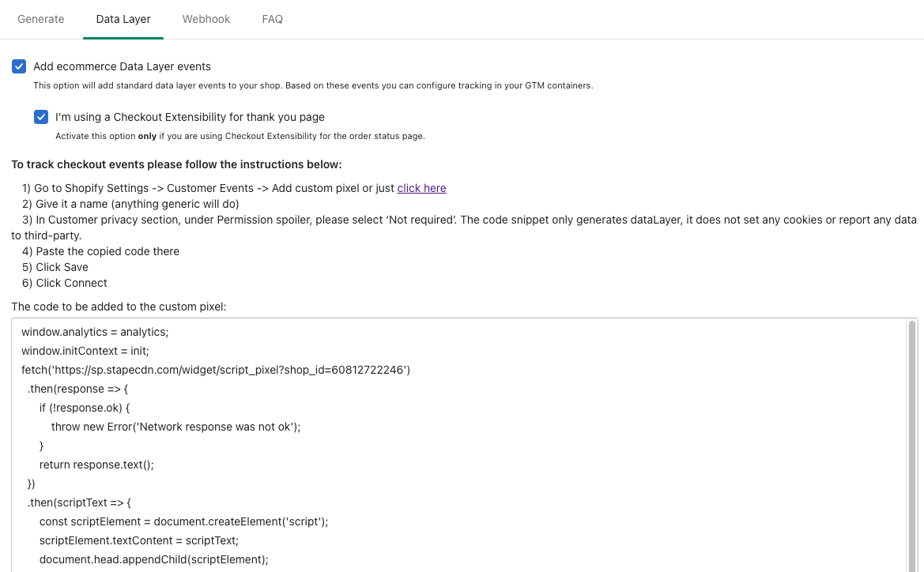The image size is (924, 572).
Task: Click the "I'm using a Checkout Extensibility" label text
Action: pos(190,117)
